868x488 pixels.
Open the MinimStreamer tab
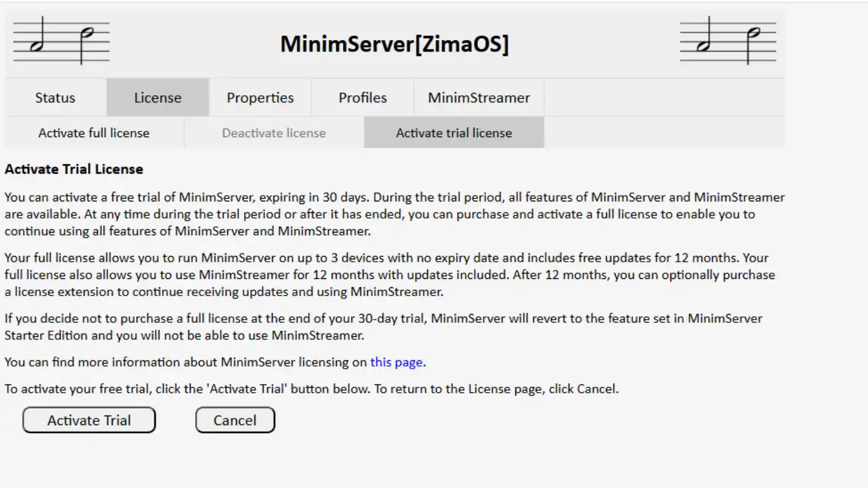(478, 98)
